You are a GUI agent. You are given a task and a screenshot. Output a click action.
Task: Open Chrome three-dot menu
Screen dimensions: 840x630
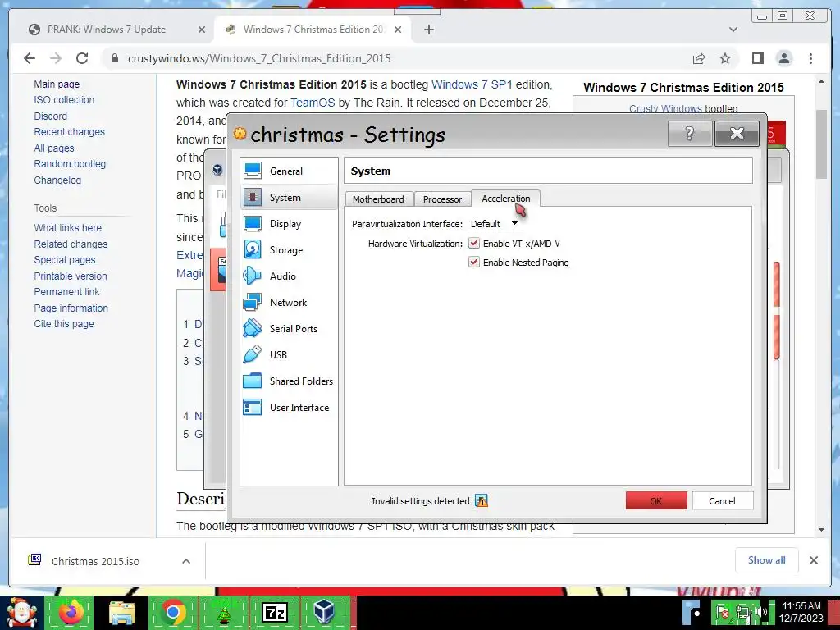pos(810,58)
